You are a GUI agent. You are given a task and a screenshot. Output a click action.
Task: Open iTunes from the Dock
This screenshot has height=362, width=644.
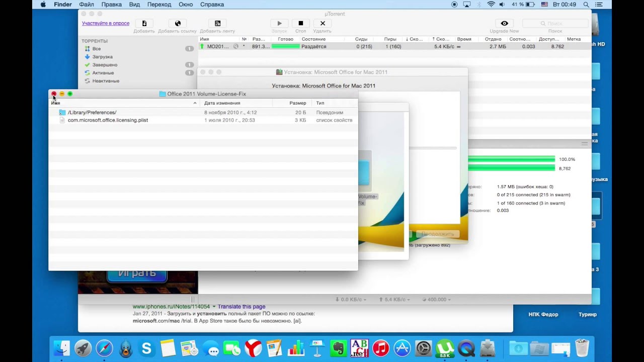(x=381, y=348)
